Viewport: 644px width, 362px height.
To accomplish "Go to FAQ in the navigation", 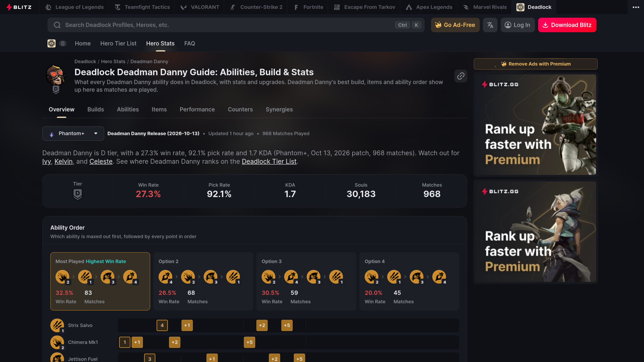I will (190, 43).
